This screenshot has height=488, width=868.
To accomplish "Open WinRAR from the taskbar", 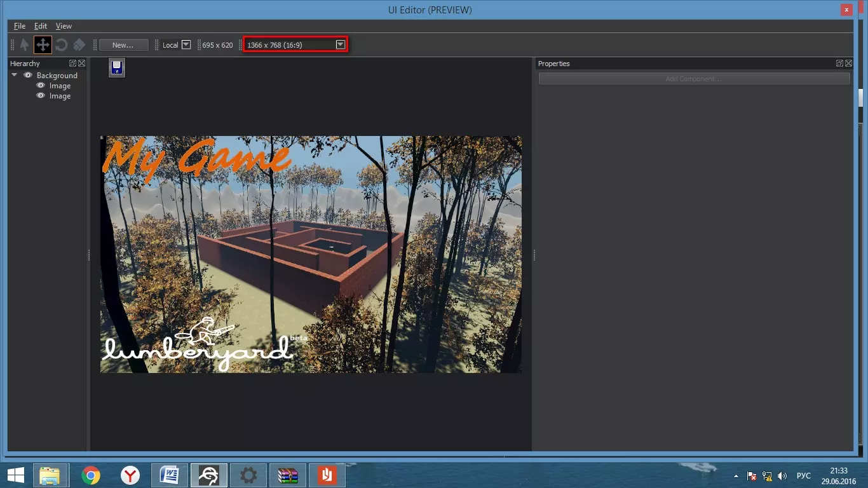I will coord(288,475).
